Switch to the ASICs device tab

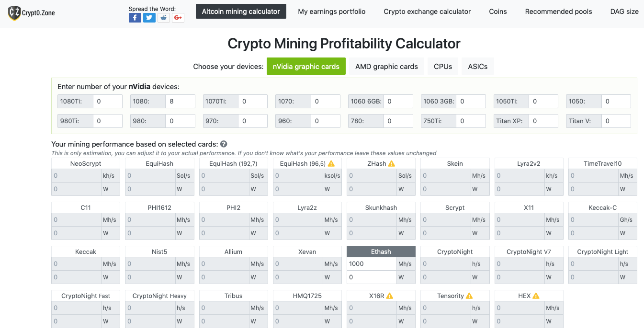point(477,67)
